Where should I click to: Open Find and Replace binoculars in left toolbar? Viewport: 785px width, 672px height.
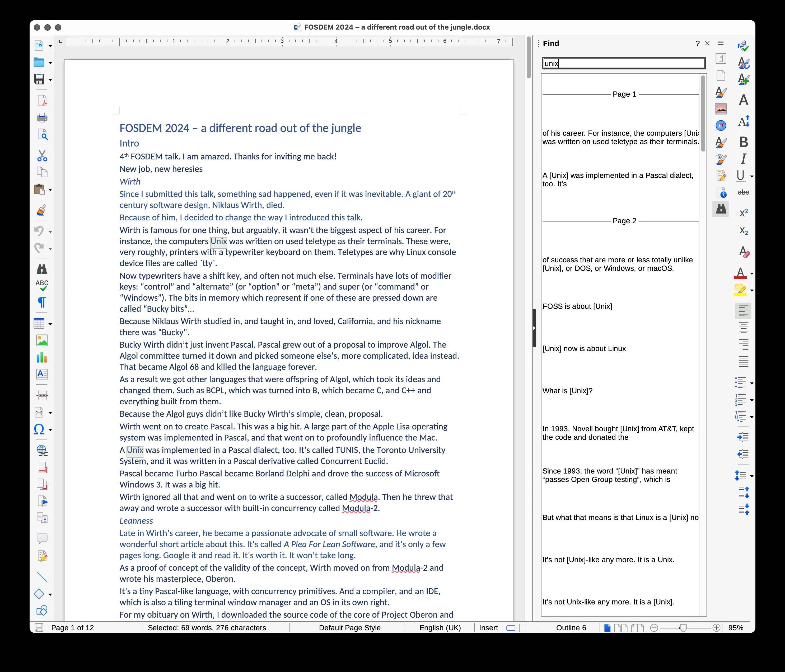42,269
